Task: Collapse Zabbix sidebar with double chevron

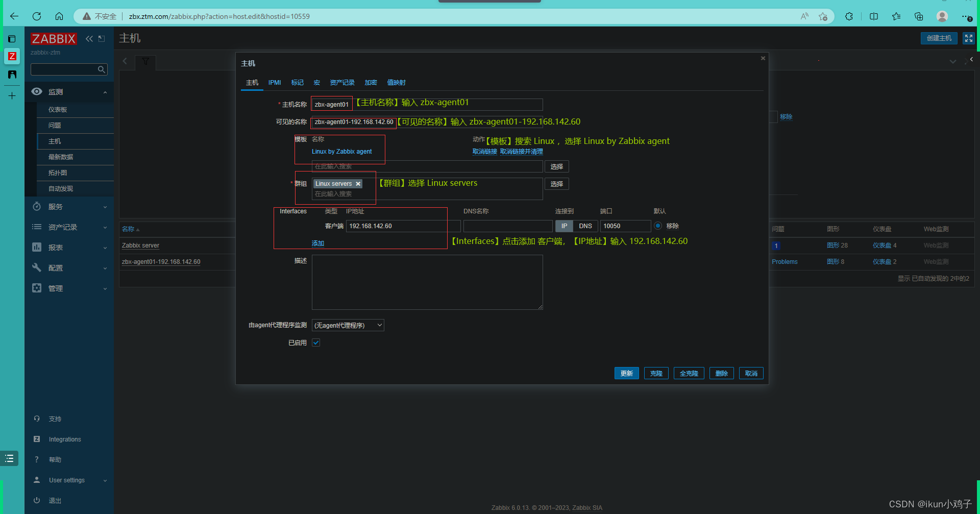Action: (x=89, y=39)
